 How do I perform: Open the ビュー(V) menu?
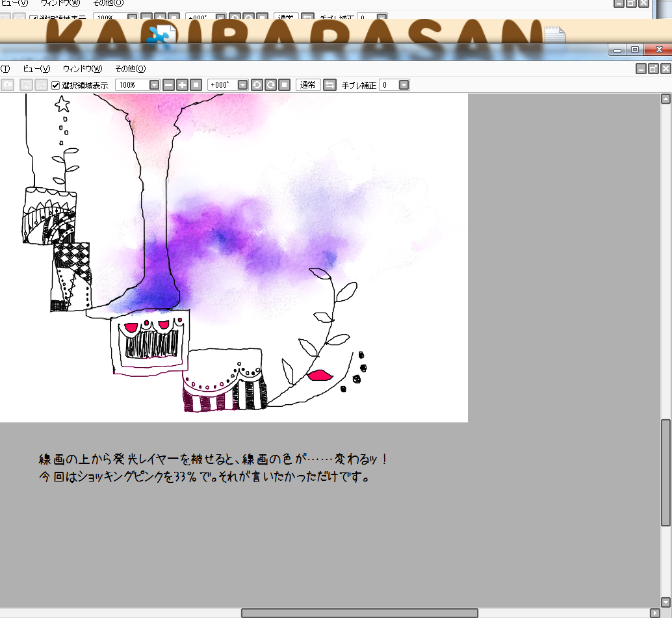coord(36,69)
